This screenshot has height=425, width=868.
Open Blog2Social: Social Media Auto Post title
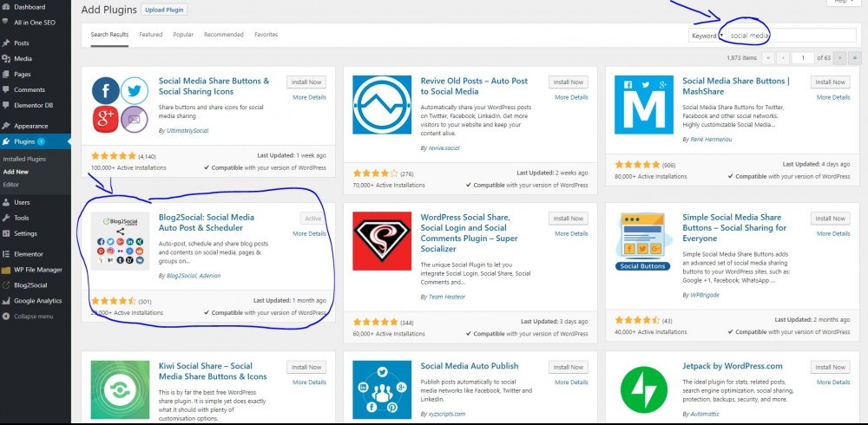[207, 222]
